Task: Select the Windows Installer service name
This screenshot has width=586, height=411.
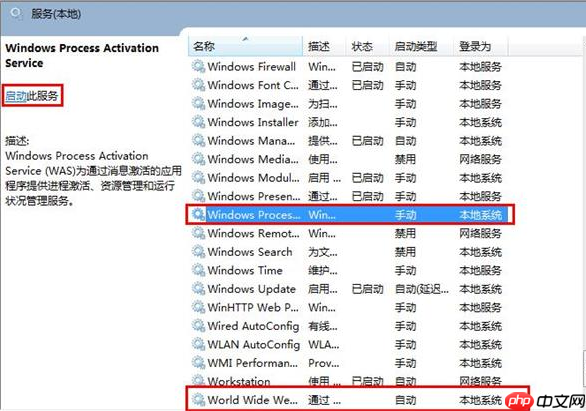Action: [253, 122]
